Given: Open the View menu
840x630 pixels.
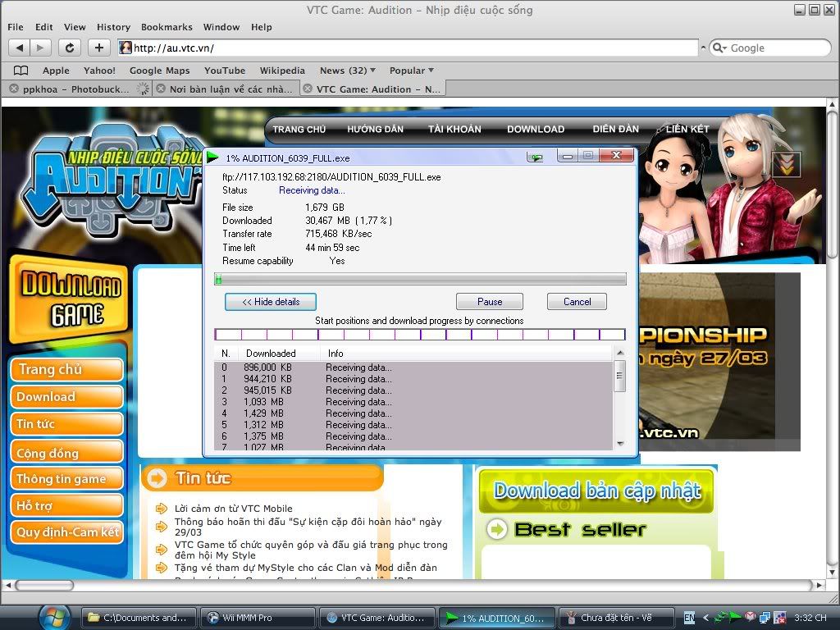Looking at the screenshot, I should 75,27.
